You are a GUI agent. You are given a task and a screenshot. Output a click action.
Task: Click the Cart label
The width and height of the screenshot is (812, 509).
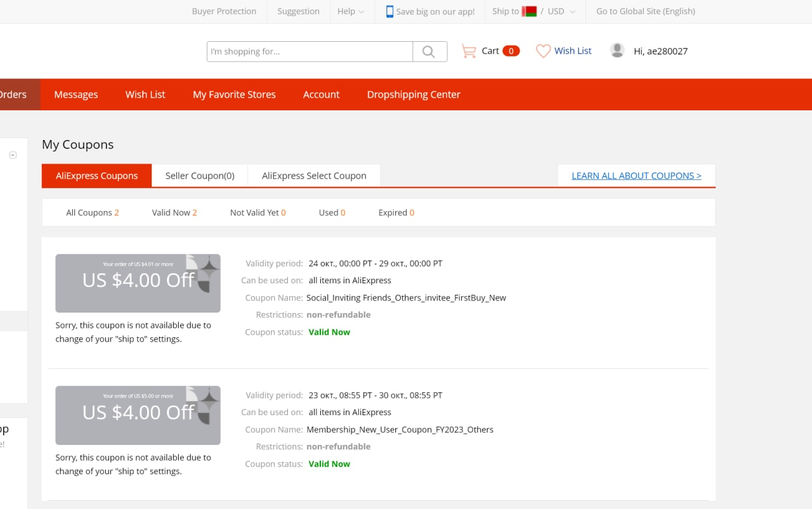tap(490, 51)
